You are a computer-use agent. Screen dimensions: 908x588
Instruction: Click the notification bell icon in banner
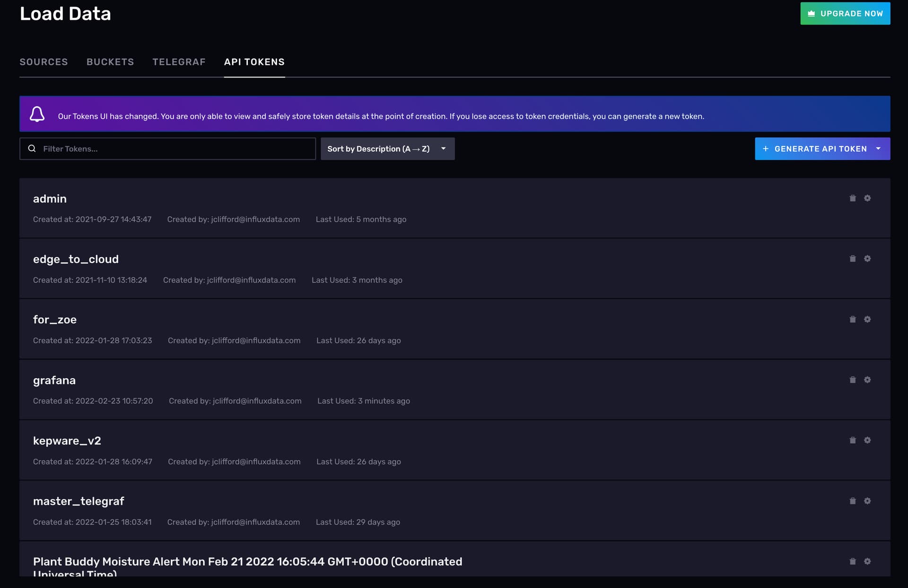(37, 114)
